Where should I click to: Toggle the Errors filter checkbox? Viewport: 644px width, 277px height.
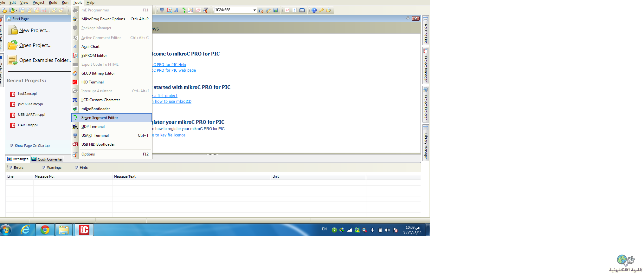click(x=11, y=168)
